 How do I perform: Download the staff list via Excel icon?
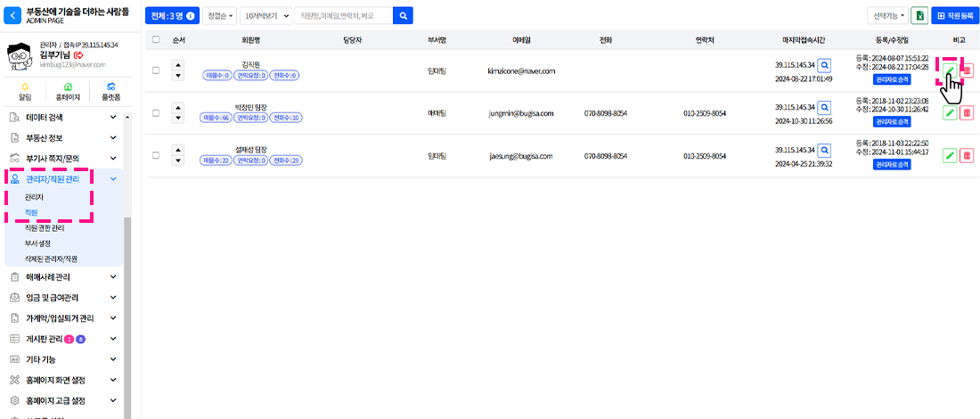[x=919, y=16]
